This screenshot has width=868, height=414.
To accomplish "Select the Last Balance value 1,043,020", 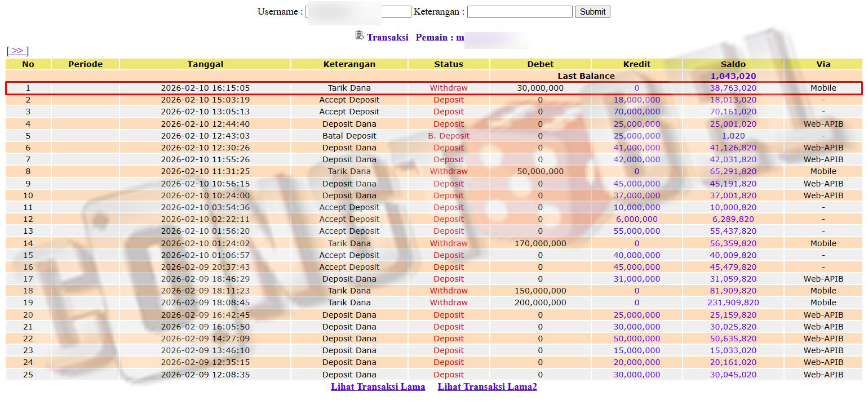I will pos(733,76).
